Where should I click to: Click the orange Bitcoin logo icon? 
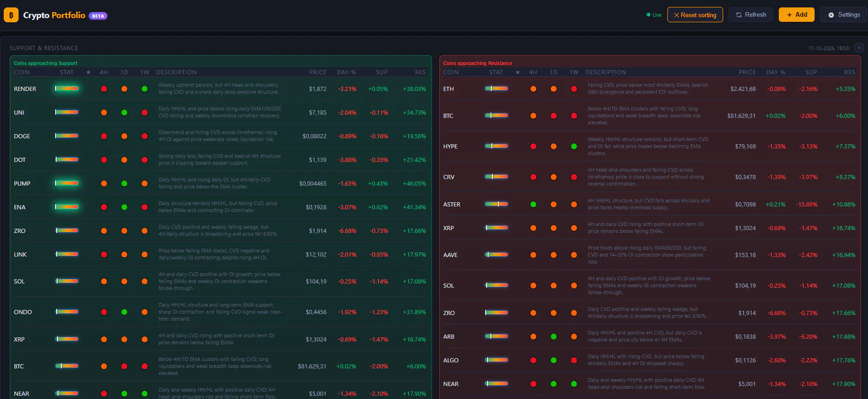tap(11, 15)
